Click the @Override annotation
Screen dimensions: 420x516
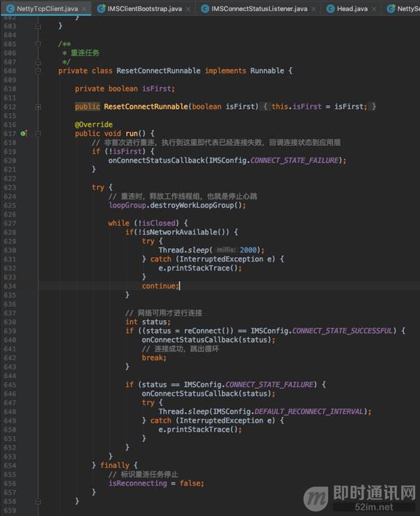(x=93, y=124)
